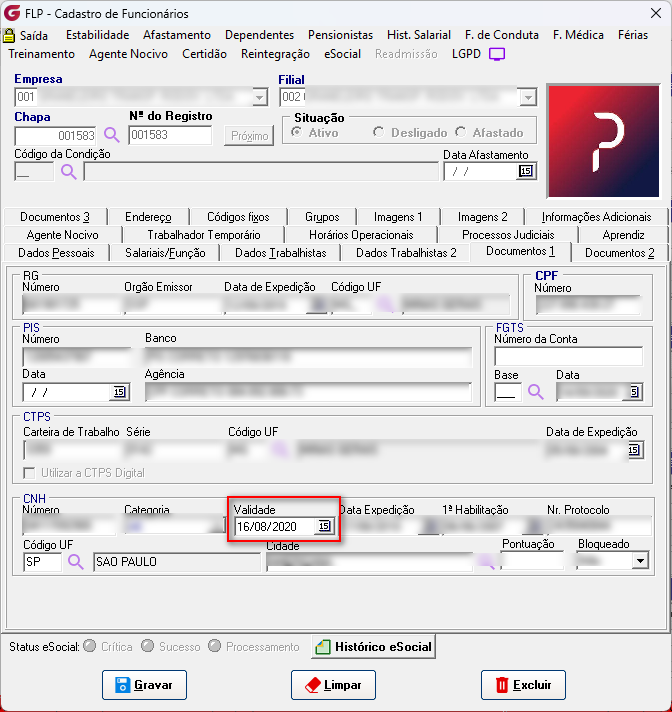Switch to the Dados Pessoais tab
This screenshot has height=712, width=672.
pos(56,253)
